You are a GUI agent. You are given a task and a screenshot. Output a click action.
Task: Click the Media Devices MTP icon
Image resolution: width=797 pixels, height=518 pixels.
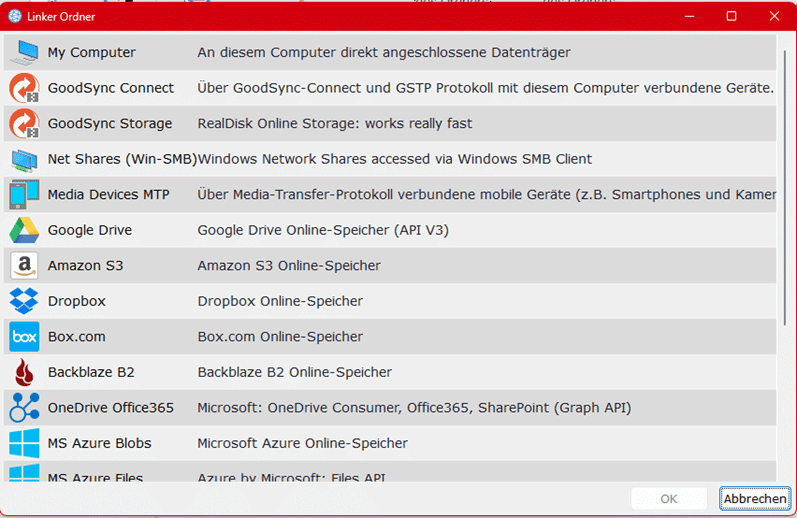pyautogui.click(x=24, y=195)
